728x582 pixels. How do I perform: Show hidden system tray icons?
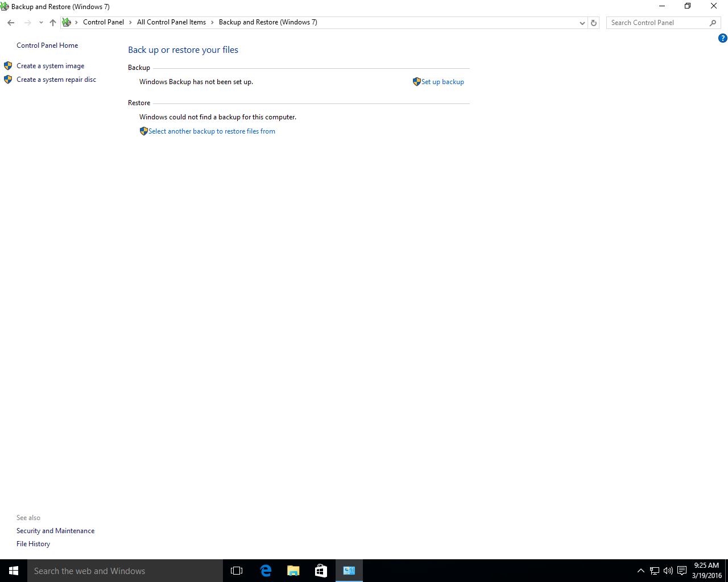click(640, 571)
